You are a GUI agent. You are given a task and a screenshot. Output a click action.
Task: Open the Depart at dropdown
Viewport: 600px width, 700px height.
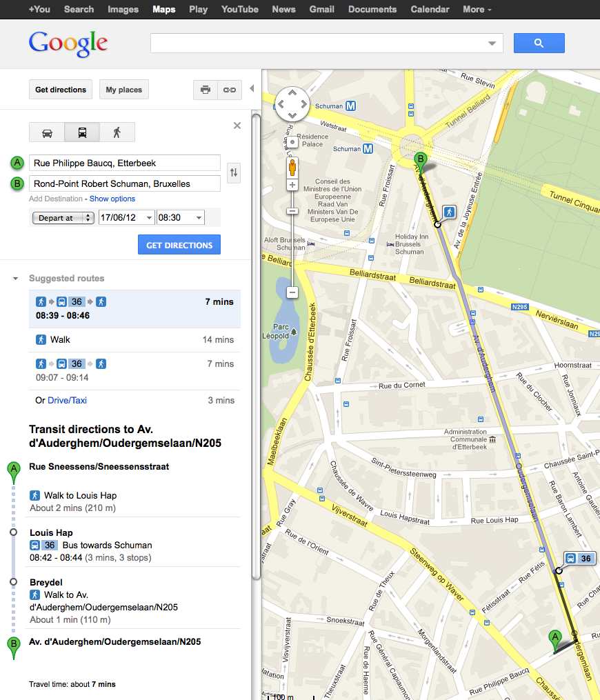point(63,218)
